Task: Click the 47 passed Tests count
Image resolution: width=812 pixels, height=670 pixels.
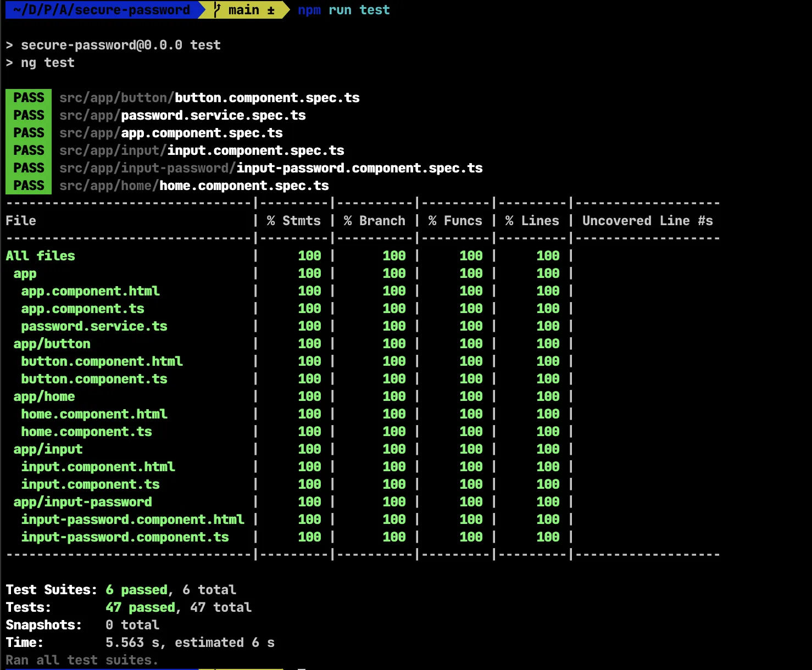Action: 140,607
